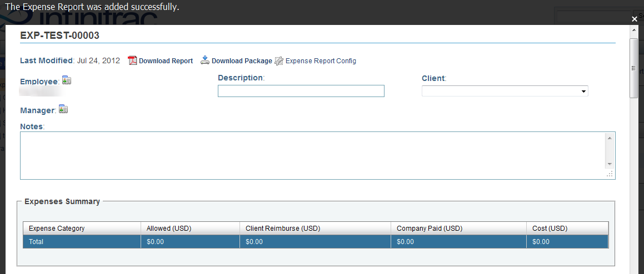
Task: Click the $0.00 value under Cost (USD)
Action: coord(541,242)
